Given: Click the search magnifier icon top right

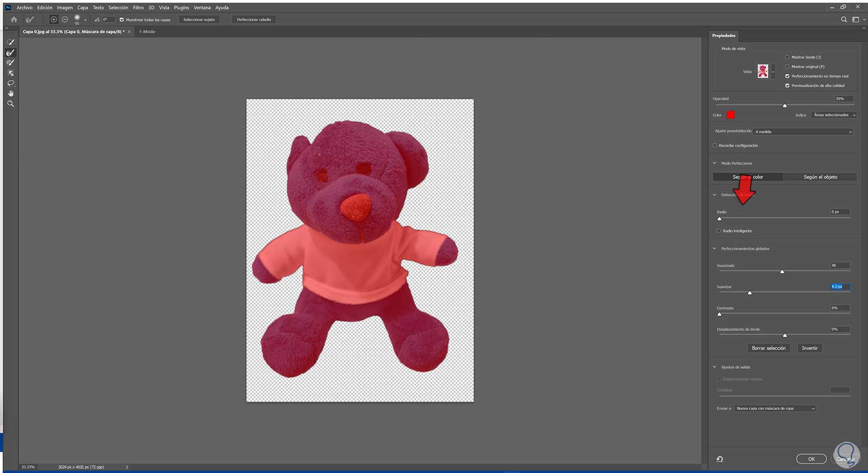Looking at the screenshot, I should tap(844, 20).
